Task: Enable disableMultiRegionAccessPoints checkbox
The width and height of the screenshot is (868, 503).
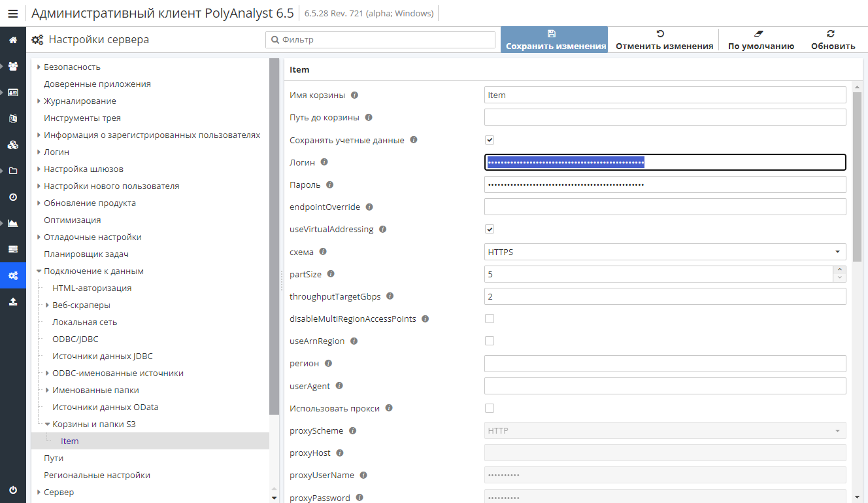Action: (490, 319)
